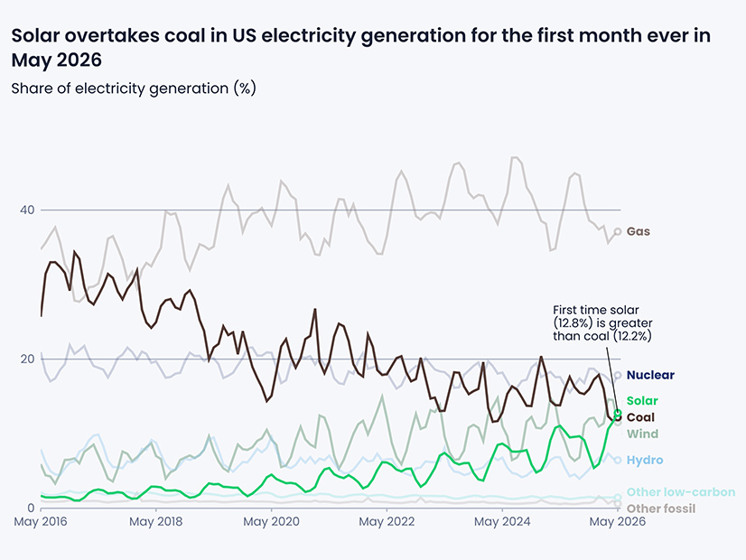Image resolution: width=746 pixels, height=560 pixels.
Task: Click the May 2016 axis label
Action: (x=41, y=522)
